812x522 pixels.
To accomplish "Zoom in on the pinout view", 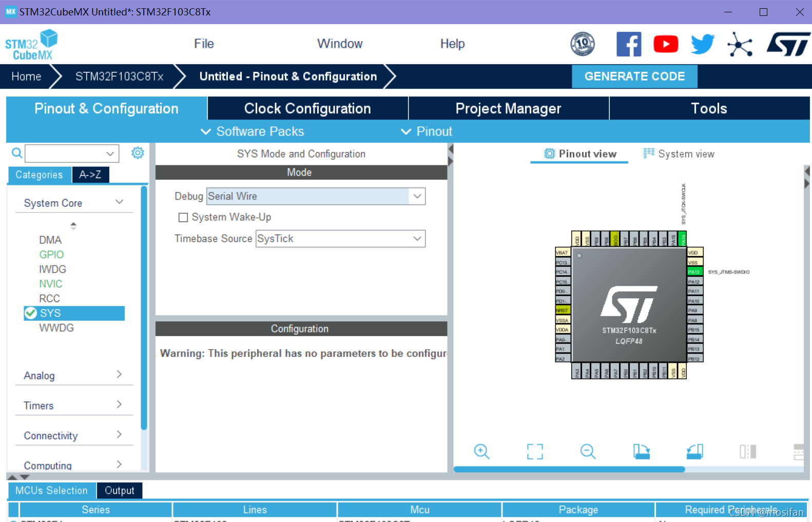I will point(481,451).
